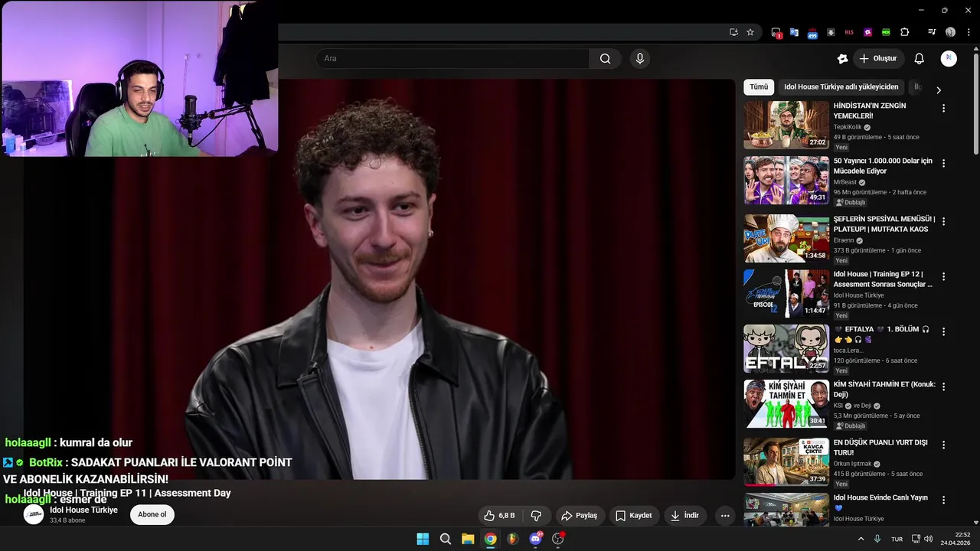The height and width of the screenshot is (551, 980).
Task: Open the ŞEFLERİN SPESİYAL MENÜSÜ thumbnail
Action: (x=786, y=238)
